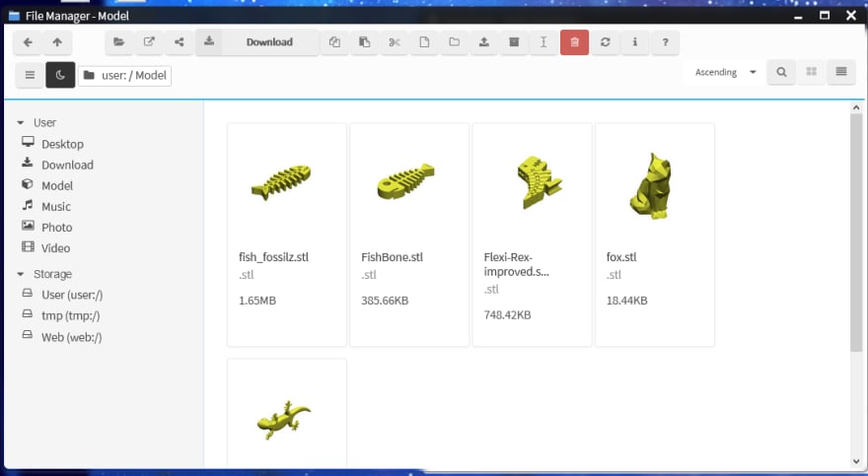868x476 pixels.
Task: Click the 1.65MB file size text
Action: [x=257, y=301]
